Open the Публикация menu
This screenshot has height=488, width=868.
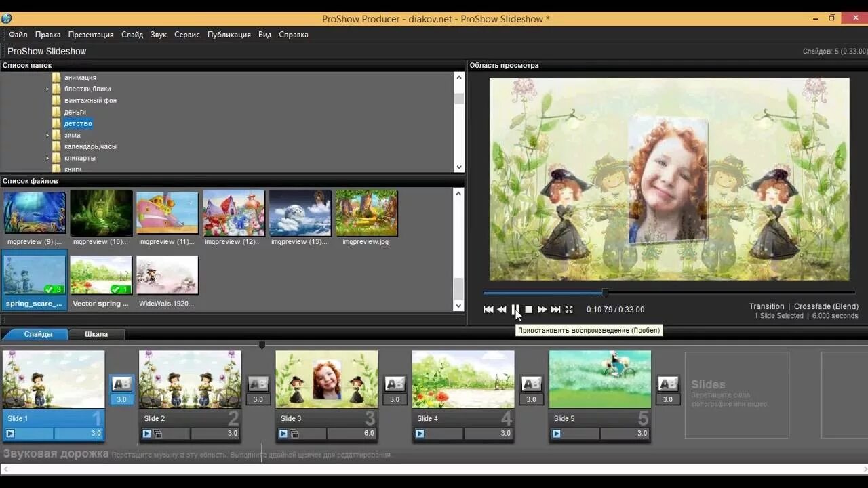pyautogui.click(x=229, y=35)
